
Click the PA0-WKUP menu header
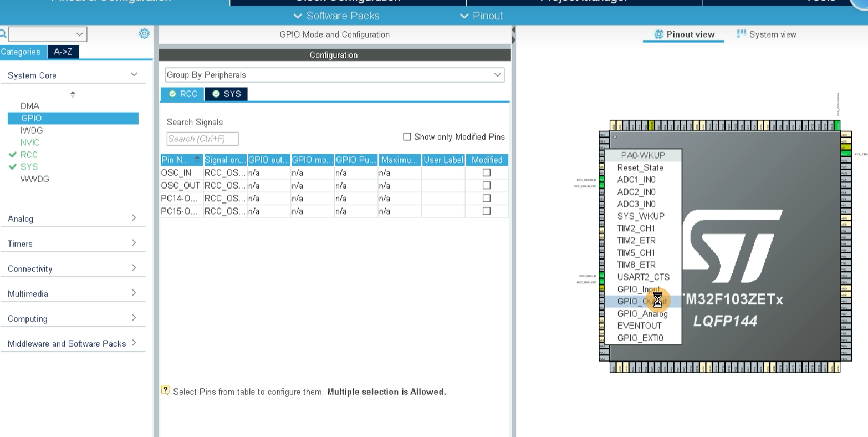643,155
